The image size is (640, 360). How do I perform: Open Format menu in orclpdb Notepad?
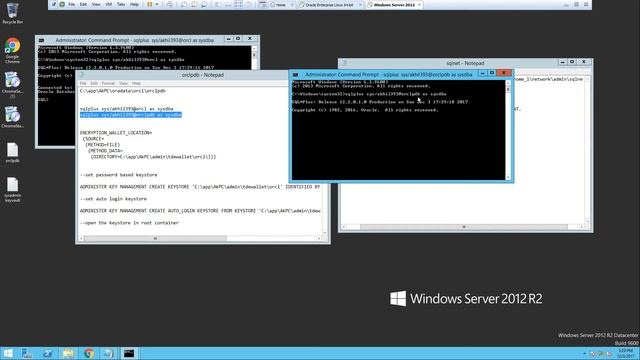point(108,83)
